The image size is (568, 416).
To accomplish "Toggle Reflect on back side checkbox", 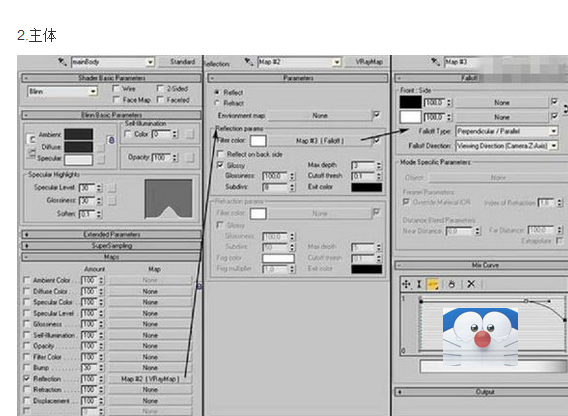I will pos(220,154).
